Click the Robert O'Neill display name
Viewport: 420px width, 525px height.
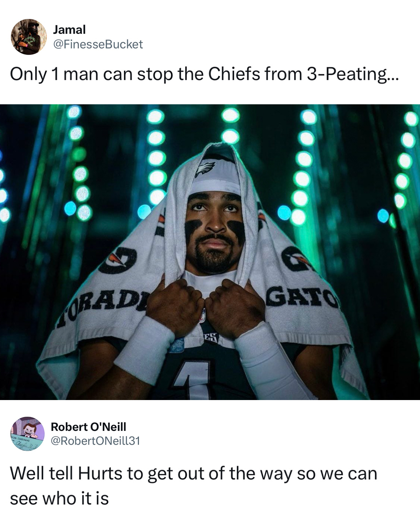(x=89, y=427)
